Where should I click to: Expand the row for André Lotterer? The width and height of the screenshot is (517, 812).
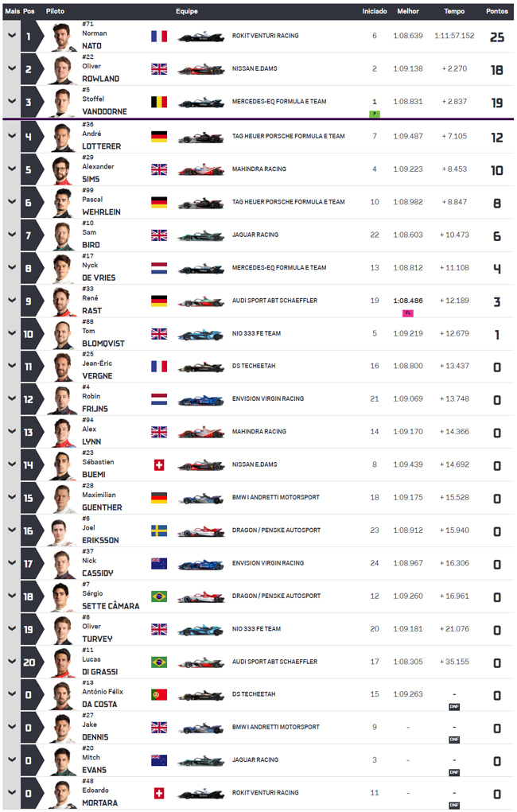tap(11, 136)
